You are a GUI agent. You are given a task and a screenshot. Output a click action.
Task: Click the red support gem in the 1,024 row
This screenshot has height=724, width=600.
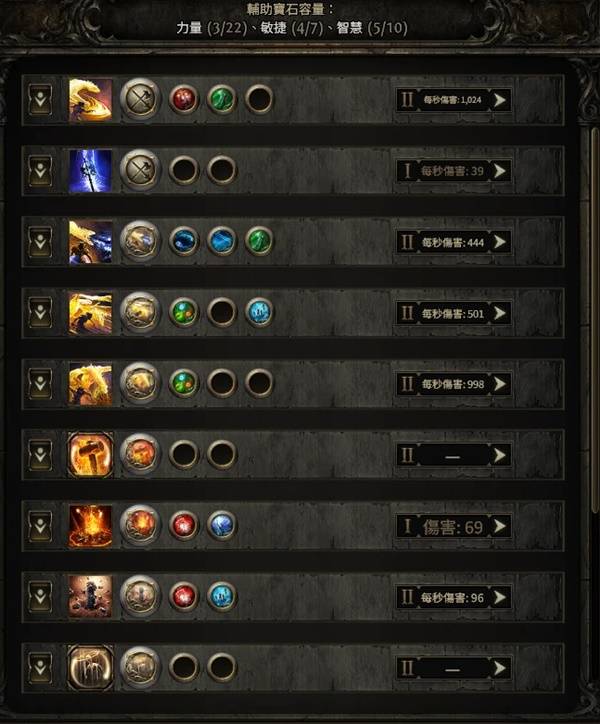point(182,100)
